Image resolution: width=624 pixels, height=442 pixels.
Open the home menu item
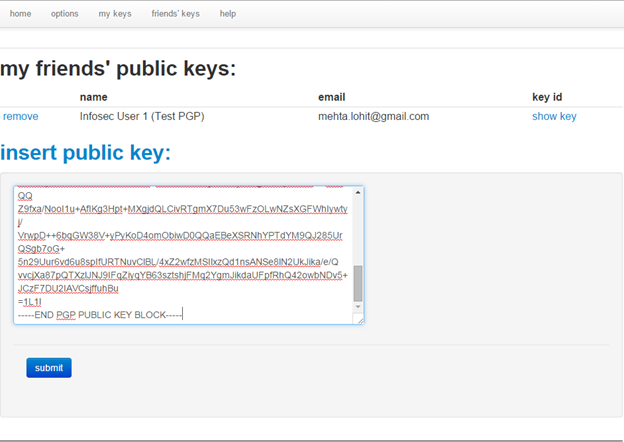point(20,14)
